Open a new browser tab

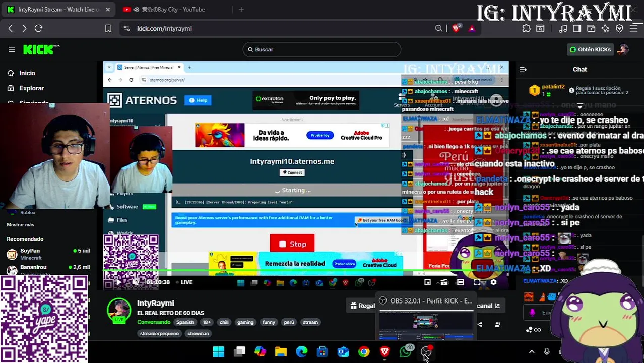[x=241, y=9]
